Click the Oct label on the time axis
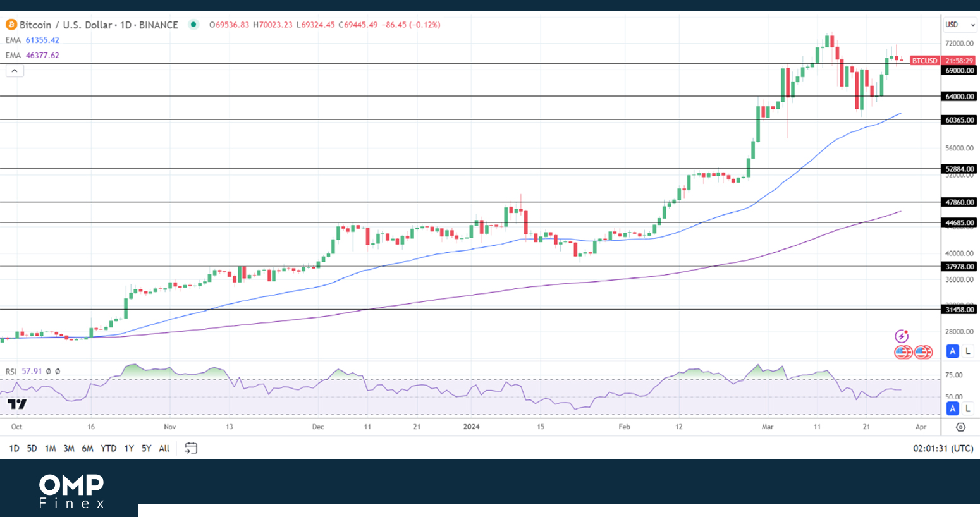Viewport: 980px width, 517px height. point(16,427)
